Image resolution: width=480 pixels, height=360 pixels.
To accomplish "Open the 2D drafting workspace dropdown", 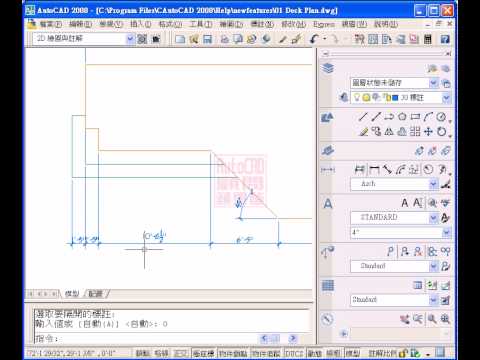I will pyautogui.click(x=130, y=39).
